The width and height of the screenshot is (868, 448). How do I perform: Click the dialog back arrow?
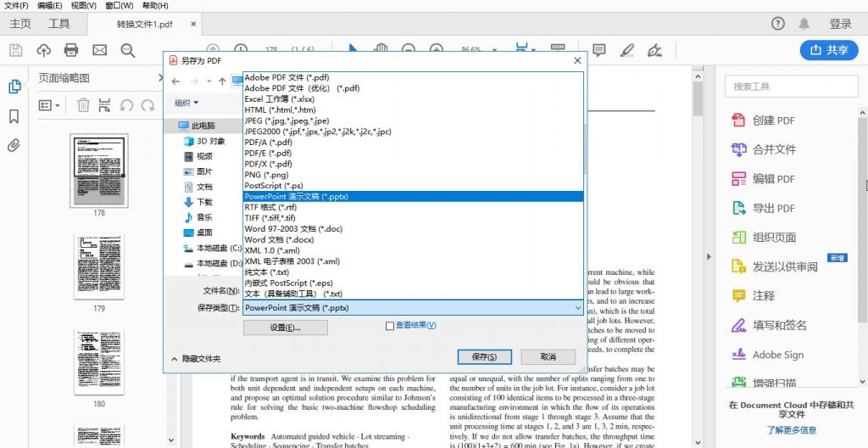pyautogui.click(x=175, y=81)
